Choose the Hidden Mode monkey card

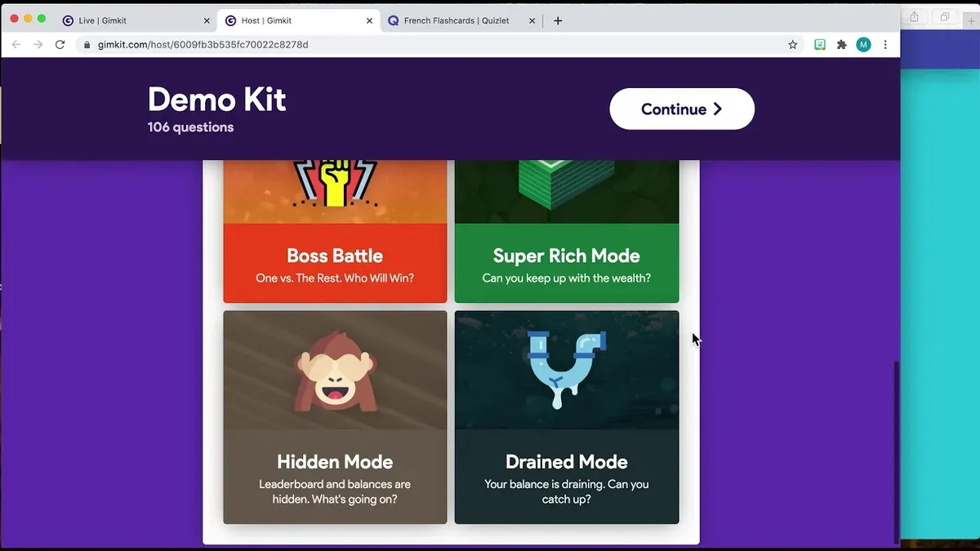(x=335, y=417)
